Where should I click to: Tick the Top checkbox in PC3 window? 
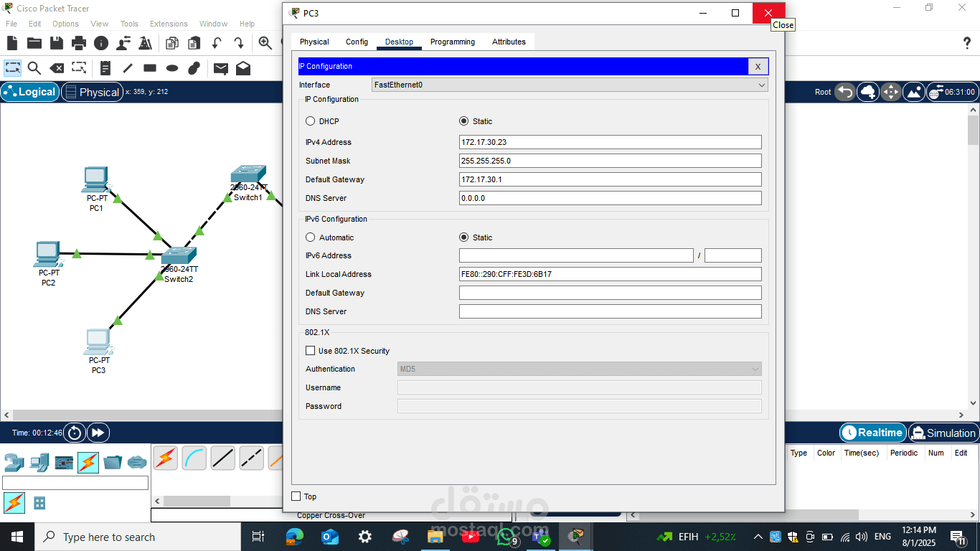point(296,496)
